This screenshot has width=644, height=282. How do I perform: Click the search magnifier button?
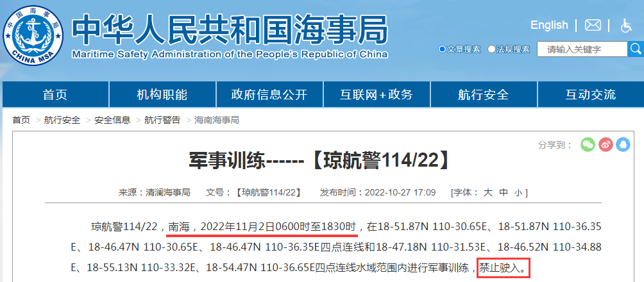(636, 49)
